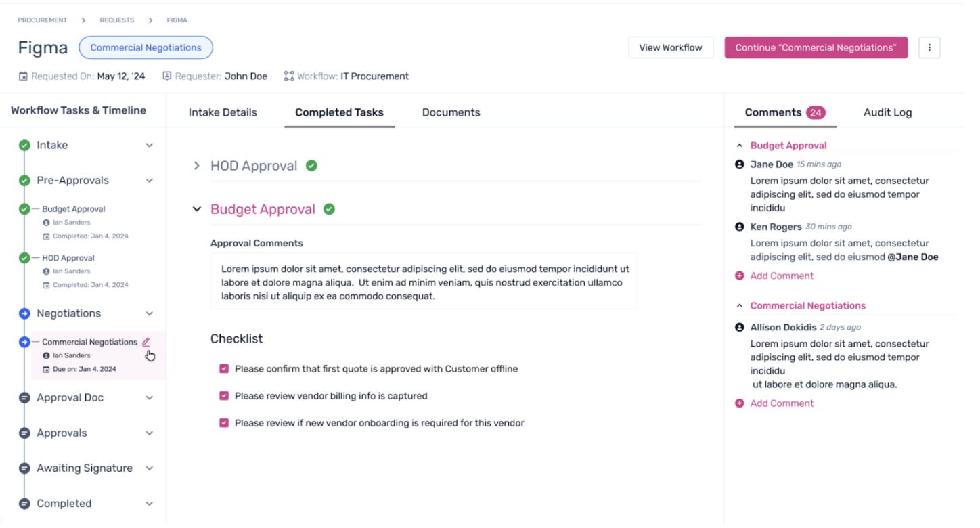This screenshot has width=980, height=528.
Task: Expand the Awaiting Signature stage chevron
Action: (x=150, y=468)
